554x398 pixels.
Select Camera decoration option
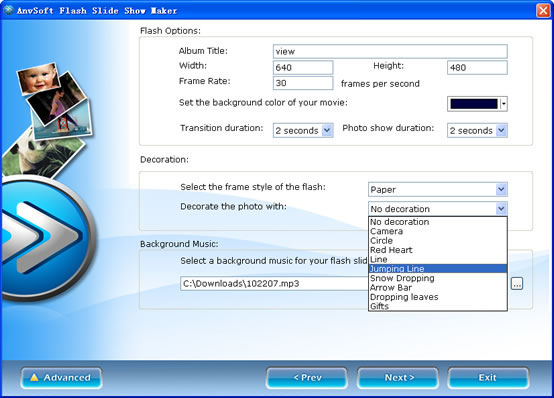pyautogui.click(x=437, y=231)
